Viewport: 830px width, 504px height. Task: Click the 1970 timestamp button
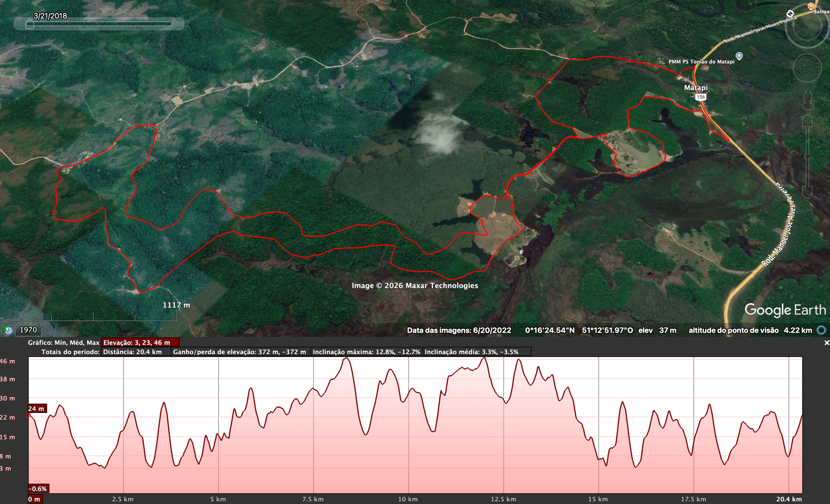(x=28, y=330)
